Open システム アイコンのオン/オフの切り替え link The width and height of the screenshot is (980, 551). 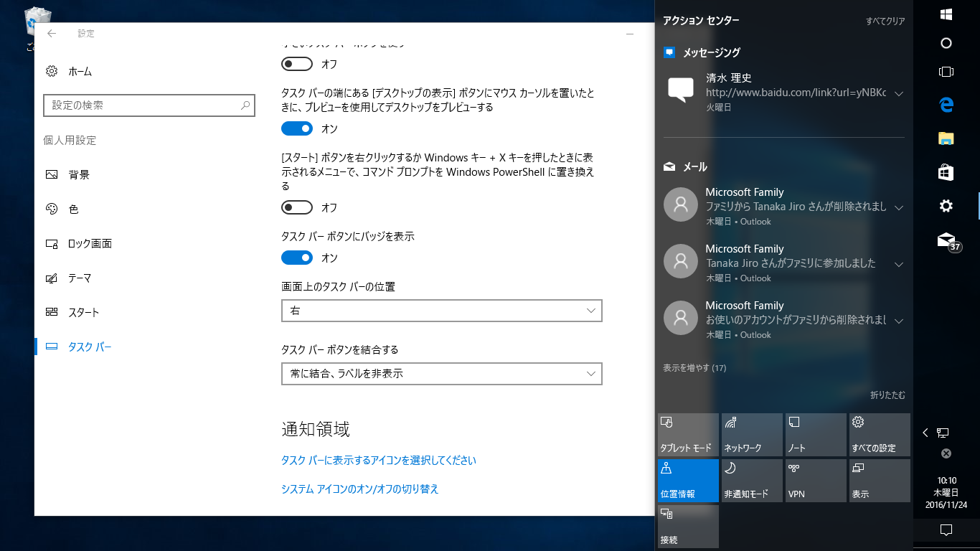click(x=361, y=489)
